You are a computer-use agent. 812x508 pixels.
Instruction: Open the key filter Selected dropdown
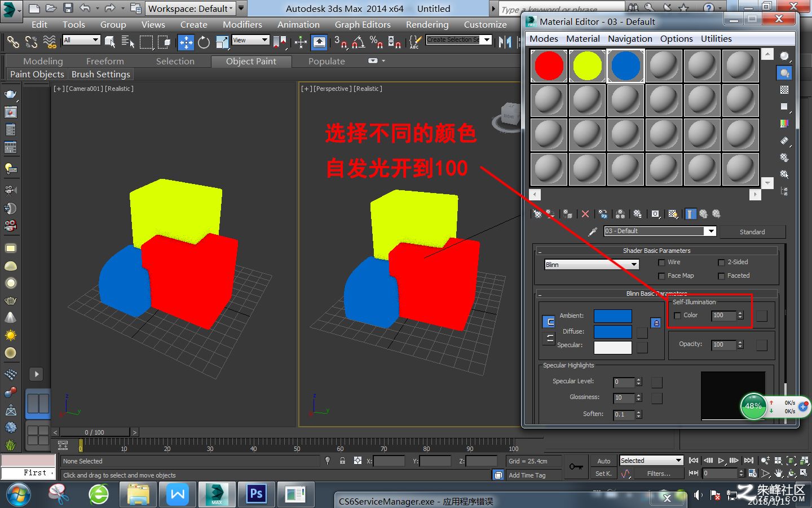tap(651, 461)
